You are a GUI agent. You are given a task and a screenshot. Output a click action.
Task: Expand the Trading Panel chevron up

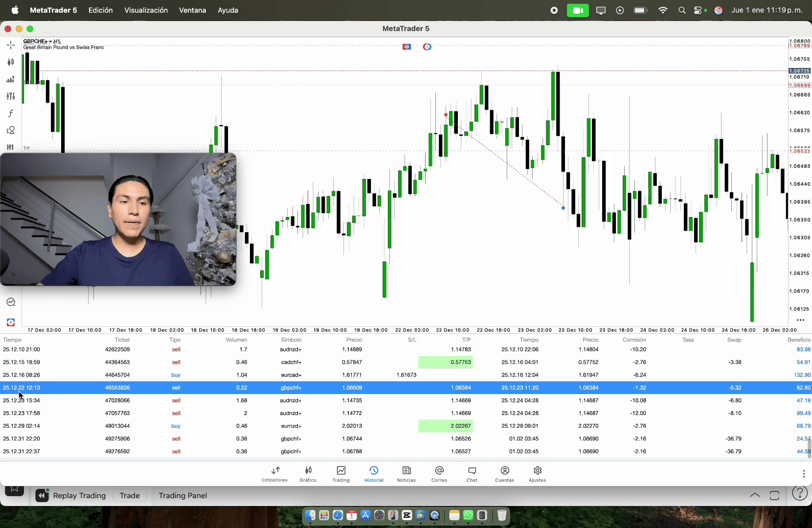[x=755, y=495]
